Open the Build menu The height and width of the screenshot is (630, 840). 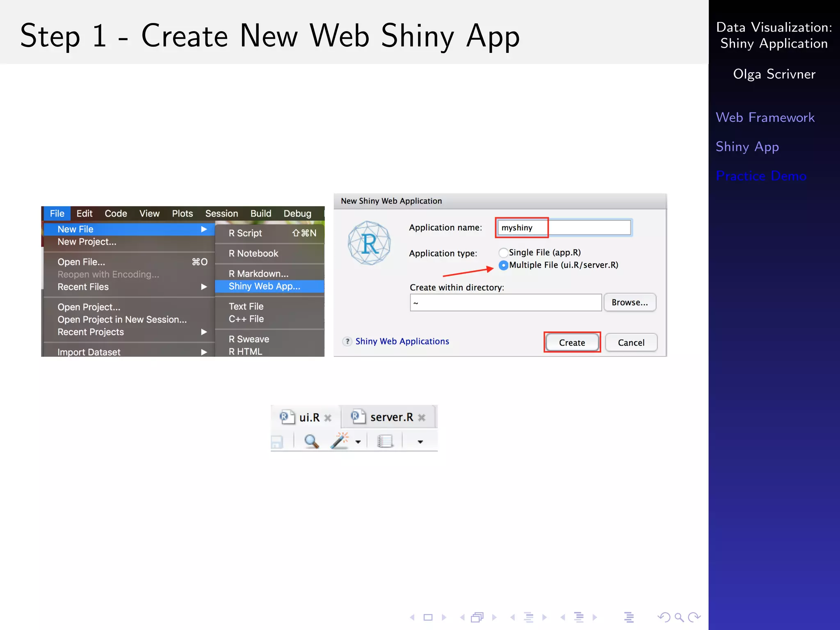coord(261,214)
